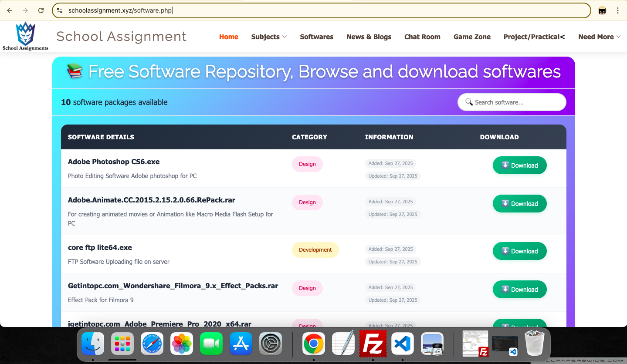Click 'FTP Software Uploading file on server' description
Screen dimensions: 627x364
point(119,262)
